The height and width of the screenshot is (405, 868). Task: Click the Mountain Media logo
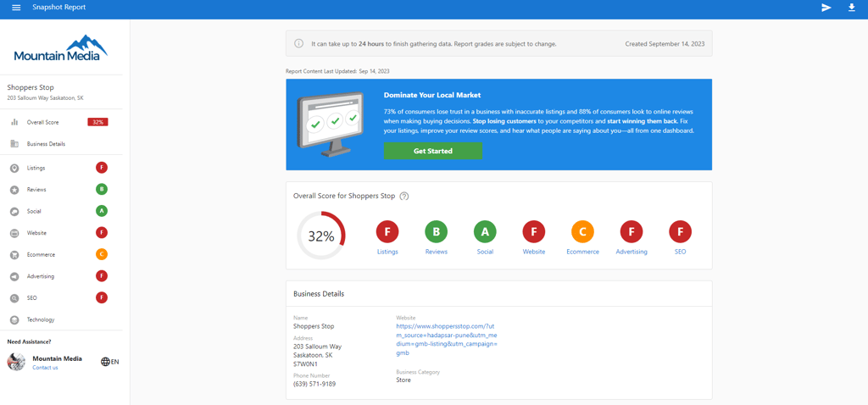[61, 48]
